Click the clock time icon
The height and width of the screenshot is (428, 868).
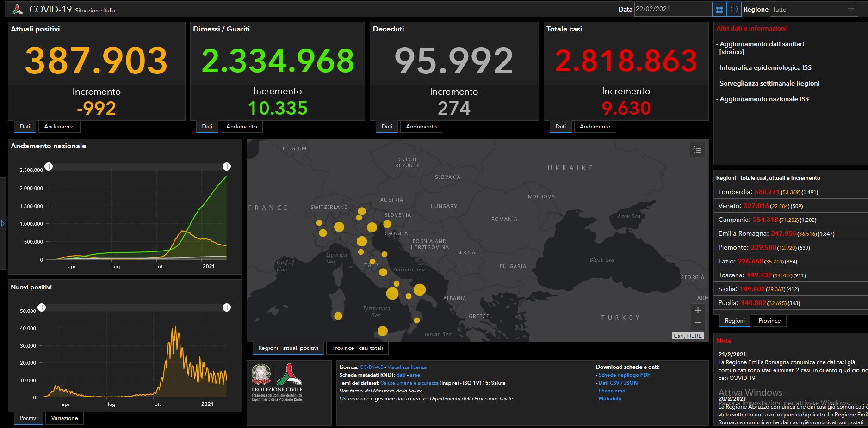point(734,9)
